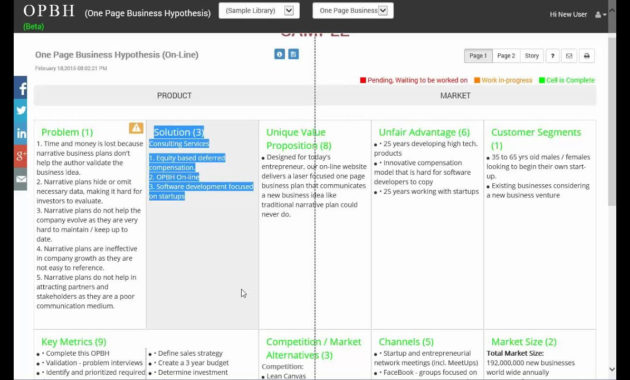Switch to Page 1 tab
The width and height of the screenshot is (630, 380).
[478, 56]
